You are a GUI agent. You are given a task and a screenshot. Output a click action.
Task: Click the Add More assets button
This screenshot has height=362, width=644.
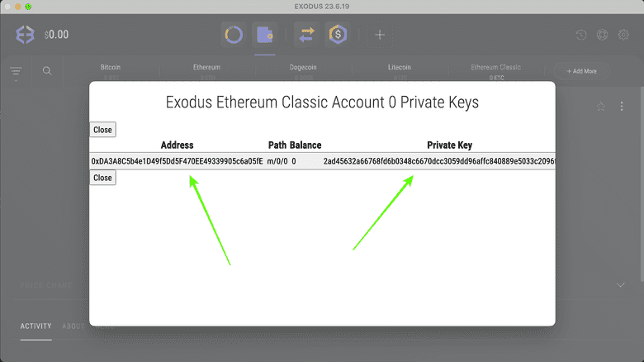click(x=581, y=71)
